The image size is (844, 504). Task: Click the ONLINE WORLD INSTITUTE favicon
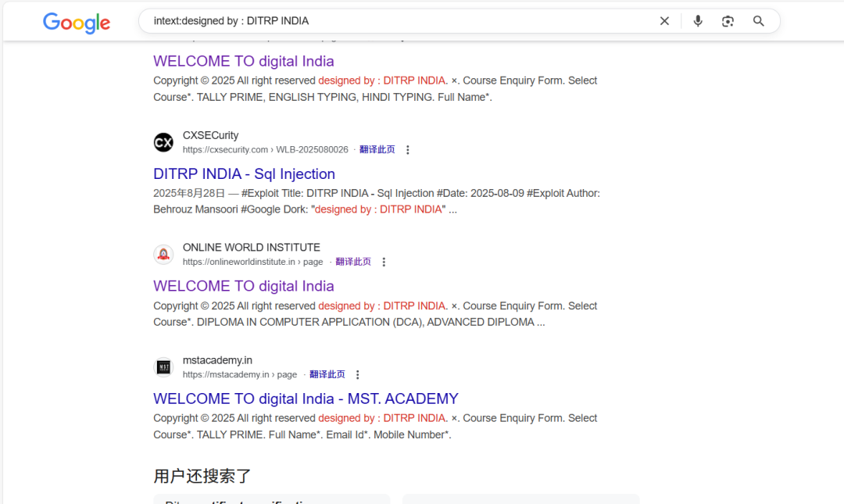coord(163,254)
